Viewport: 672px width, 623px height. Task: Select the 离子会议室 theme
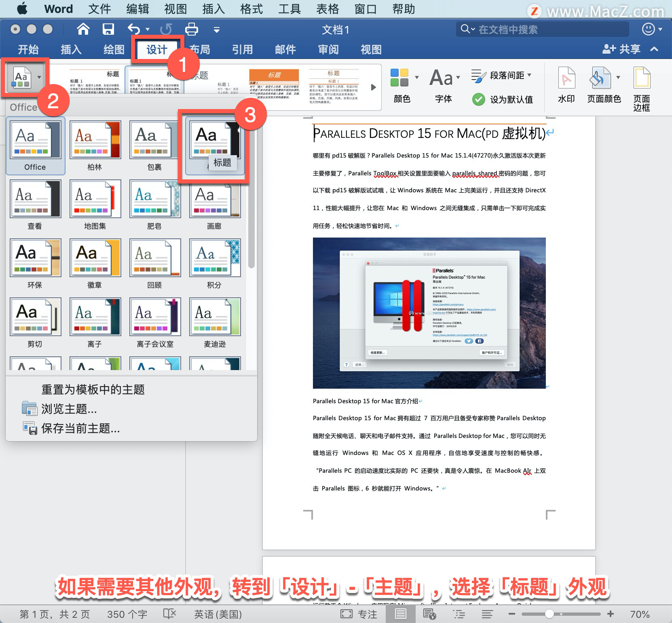pos(155,323)
